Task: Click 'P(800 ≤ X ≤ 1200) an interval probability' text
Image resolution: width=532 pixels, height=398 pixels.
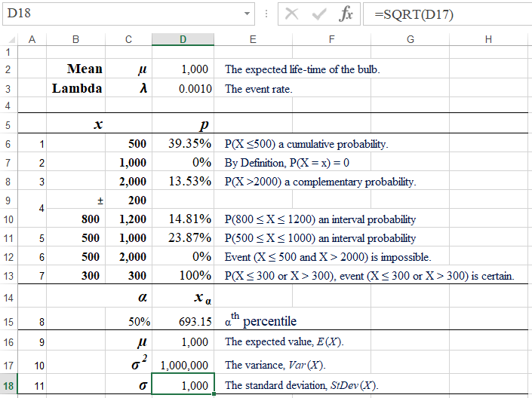Action: pos(320,219)
